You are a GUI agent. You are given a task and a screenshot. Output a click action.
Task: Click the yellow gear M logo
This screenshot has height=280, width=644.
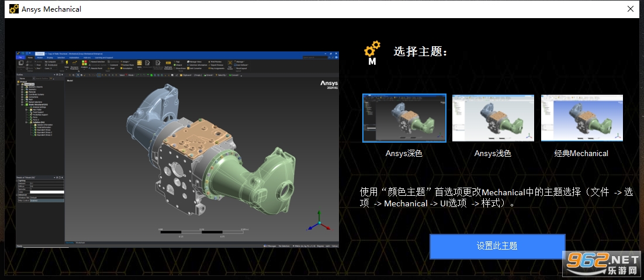tap(372, 53)
